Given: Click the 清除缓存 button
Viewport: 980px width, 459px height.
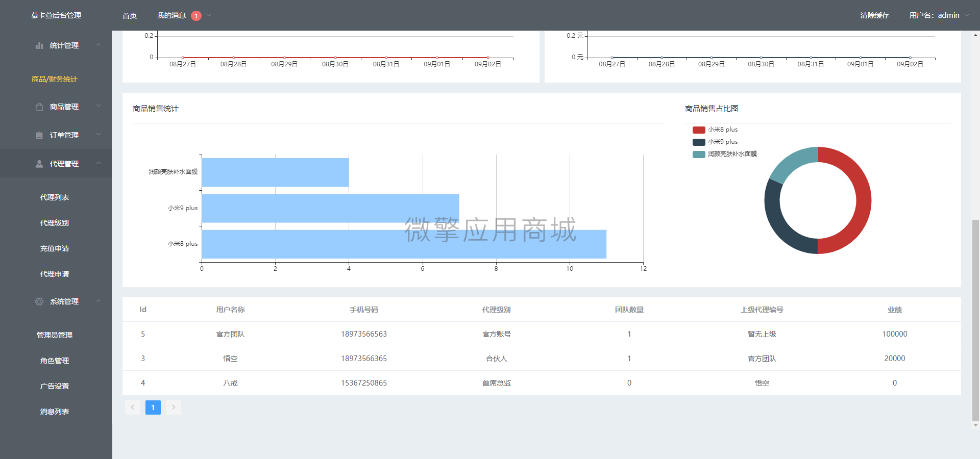Looking at the screenshot, I should [874, 16].
